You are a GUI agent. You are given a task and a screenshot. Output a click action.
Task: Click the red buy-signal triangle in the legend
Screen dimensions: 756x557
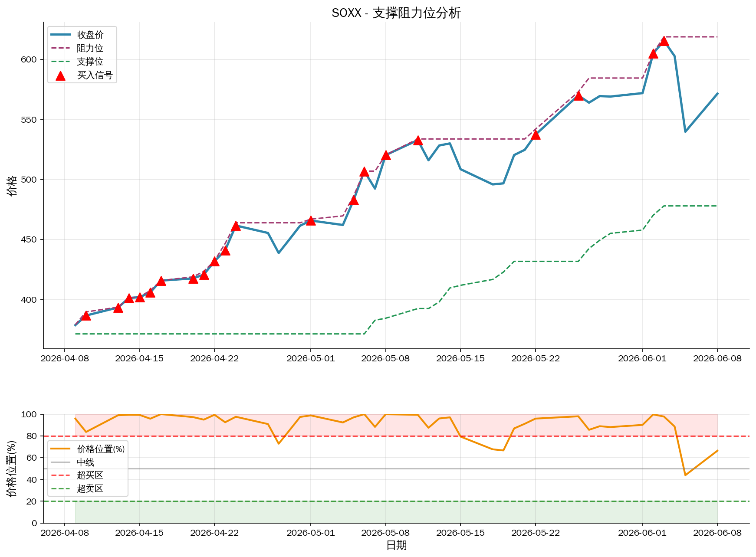click(60, 75)
